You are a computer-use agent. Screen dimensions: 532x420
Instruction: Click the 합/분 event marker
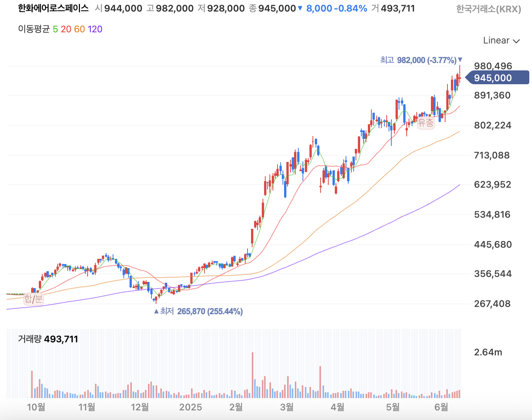tap(33, 298)
